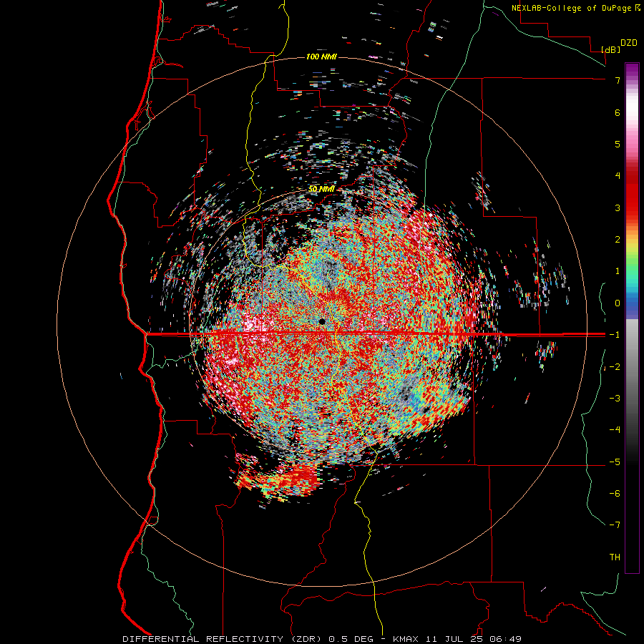Click the -3 value on color scale
644x644 pixels.
pos(615,399)
